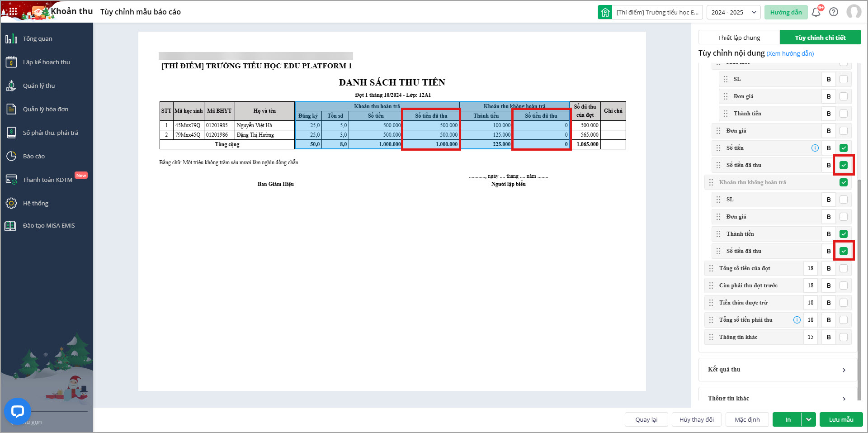The width and height of the screenshot is (868, 433).
Task: Check SL under Khoản thu không hoàn trả
Action: click(844, 200)
